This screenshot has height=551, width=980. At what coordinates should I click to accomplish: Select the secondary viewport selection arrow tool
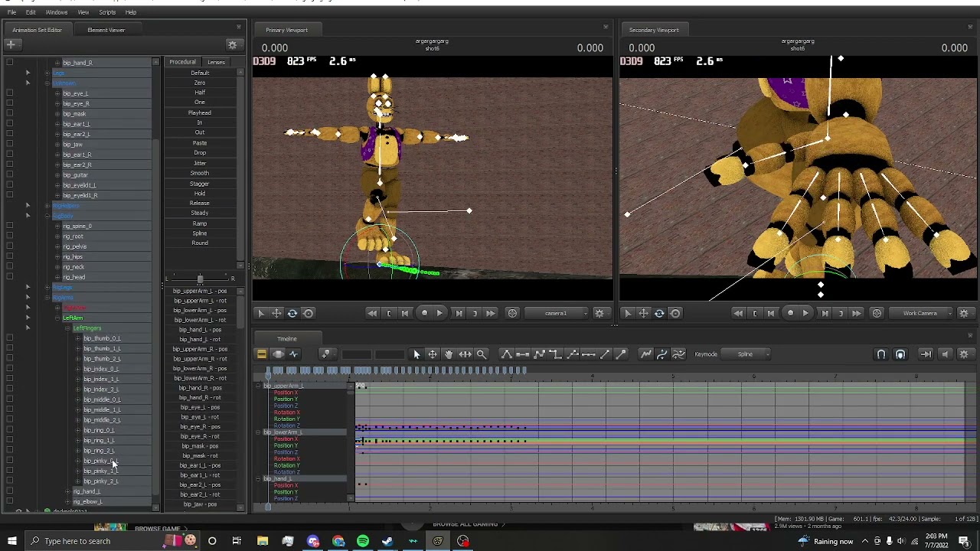[627, 313]
